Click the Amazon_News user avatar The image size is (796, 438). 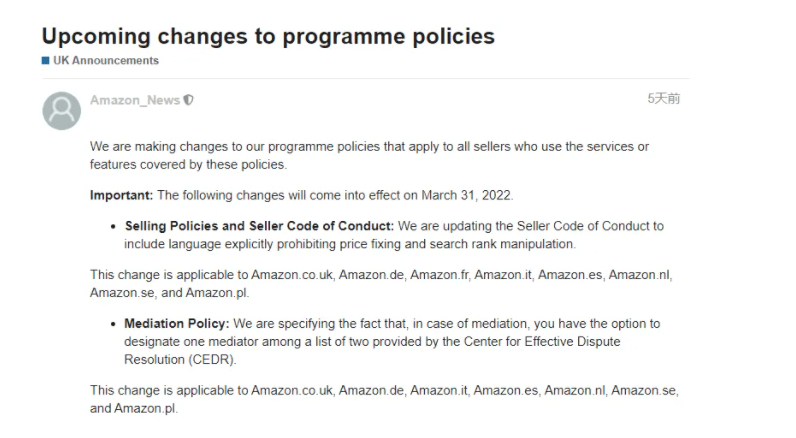62,110
